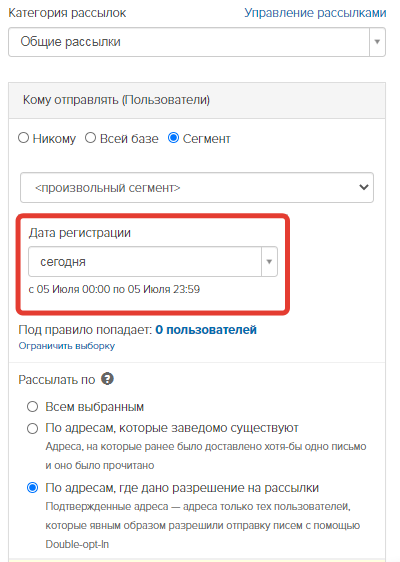This screenshot has height=562, width=400.
Task: Click the Дата регистрации label
Action: (80, 233)
